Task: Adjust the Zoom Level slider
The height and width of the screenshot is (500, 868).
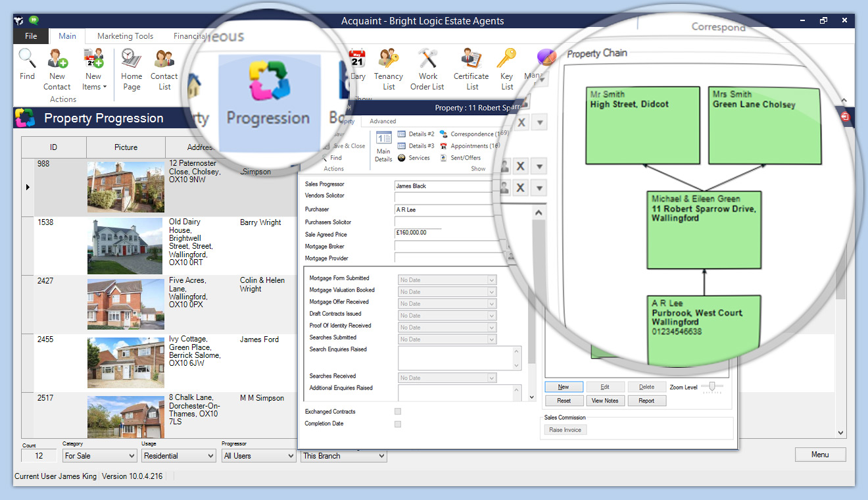Action: [x=712, y=387]
